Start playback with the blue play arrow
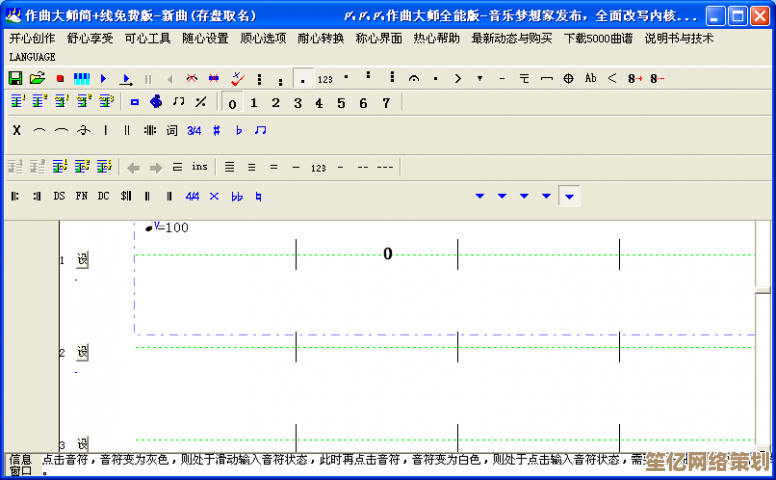This screenshot has height=480, width=776. tap(103, 78)
